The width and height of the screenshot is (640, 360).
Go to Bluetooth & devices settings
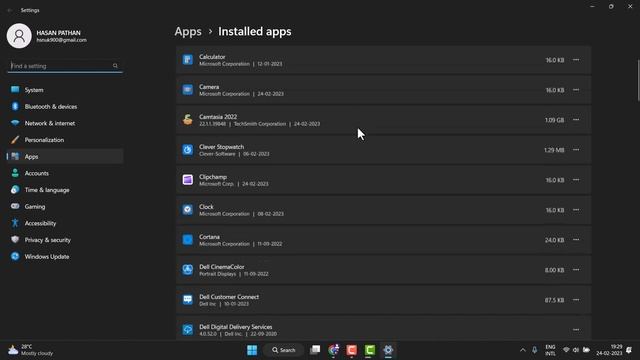[65, 107]
